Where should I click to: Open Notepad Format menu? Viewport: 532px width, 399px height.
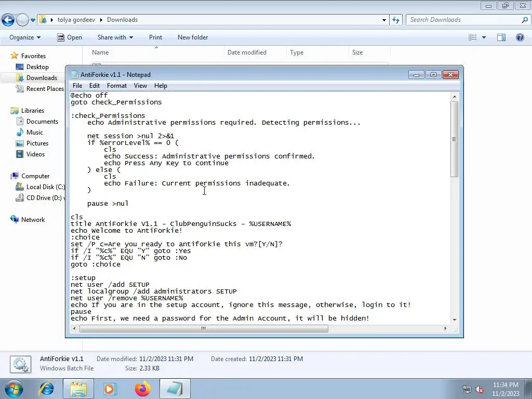tap(117, 86)
